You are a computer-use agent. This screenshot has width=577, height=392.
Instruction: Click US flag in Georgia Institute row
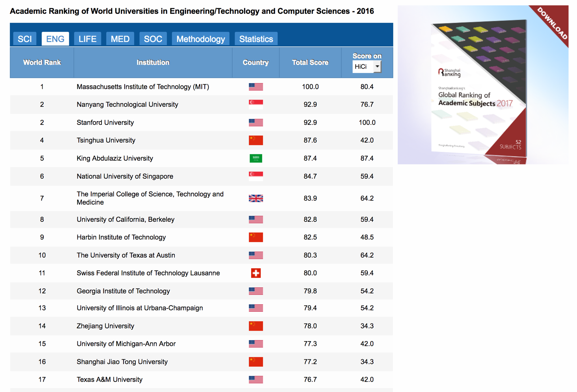point(256,291)
